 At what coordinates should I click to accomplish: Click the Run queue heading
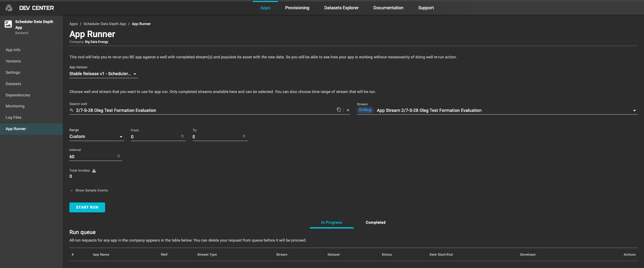(82, 232)
